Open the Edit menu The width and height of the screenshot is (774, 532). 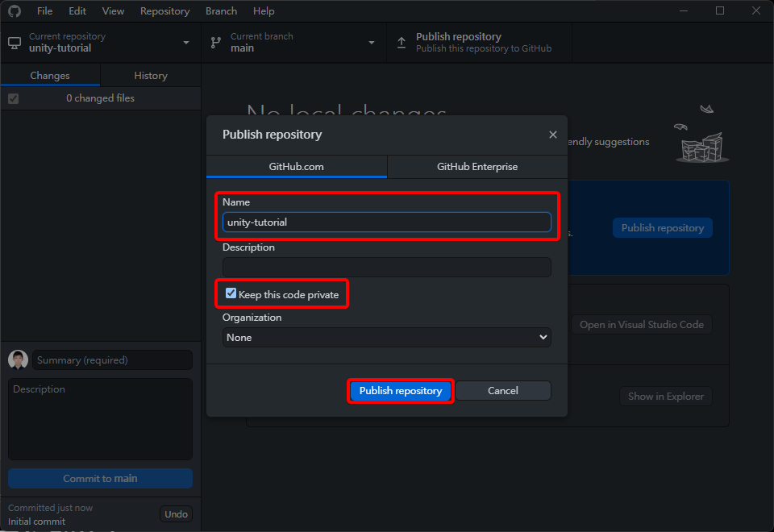(x=77, y=10)
